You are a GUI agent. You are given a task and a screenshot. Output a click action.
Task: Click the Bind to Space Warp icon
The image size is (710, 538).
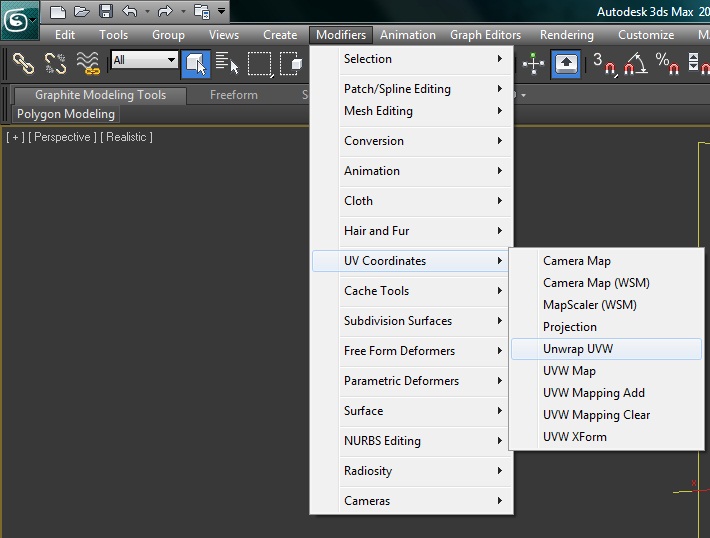coord(88,63)
